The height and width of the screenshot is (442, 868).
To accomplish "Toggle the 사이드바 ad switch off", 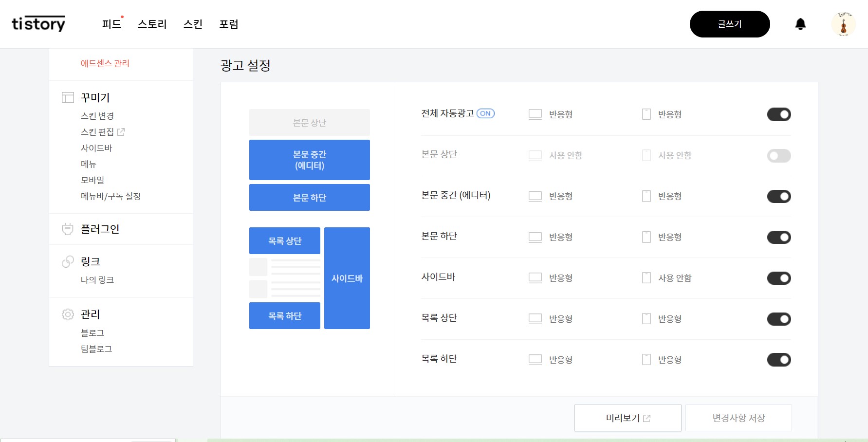I will 778,278.
